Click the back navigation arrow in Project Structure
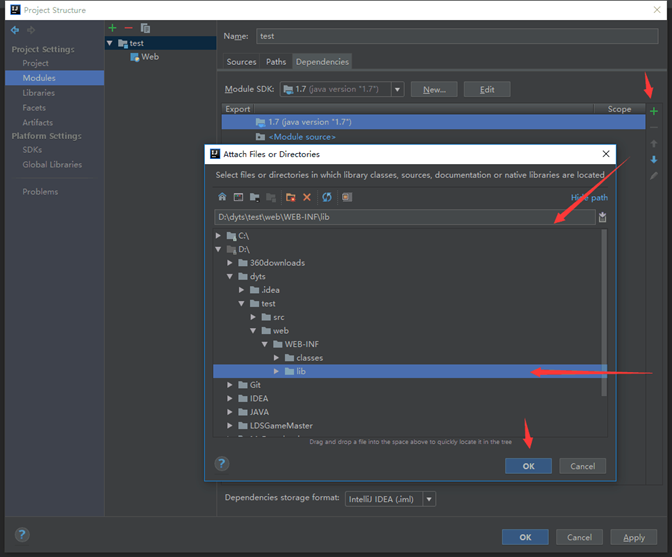672x557 pixels. 15,30
